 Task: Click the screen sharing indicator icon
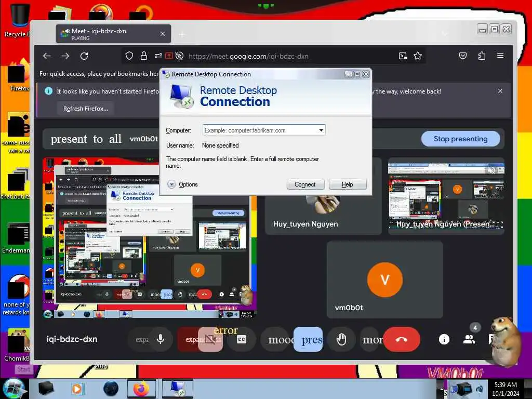click(169, 56)
